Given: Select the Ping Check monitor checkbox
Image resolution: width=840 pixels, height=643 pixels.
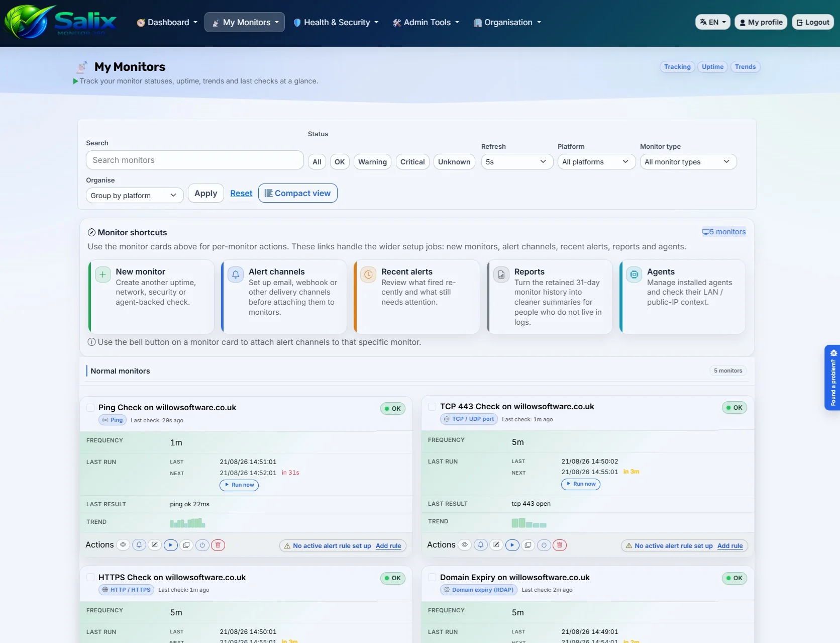Looking at the screenshot, I should pyautogui.click(x=90, y=408).
